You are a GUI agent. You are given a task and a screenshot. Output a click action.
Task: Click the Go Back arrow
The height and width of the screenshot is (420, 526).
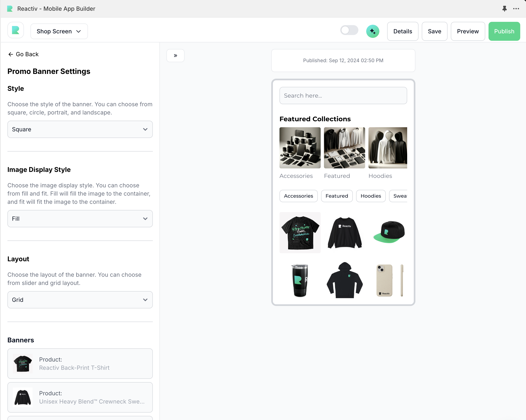11,54
